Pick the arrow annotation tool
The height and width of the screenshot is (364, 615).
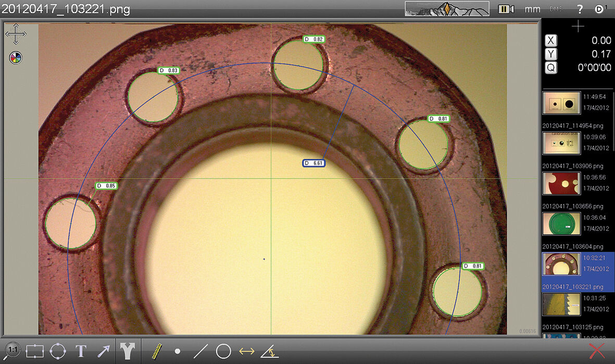(x=104, y=351)
